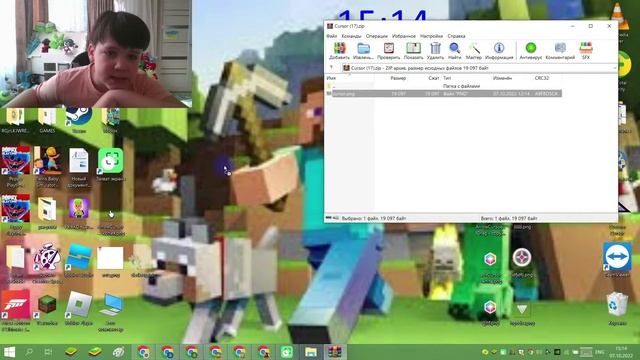640x360 pixels.
Task: Open File Explorer from the taskbar
Action: (x=311, y=352)
